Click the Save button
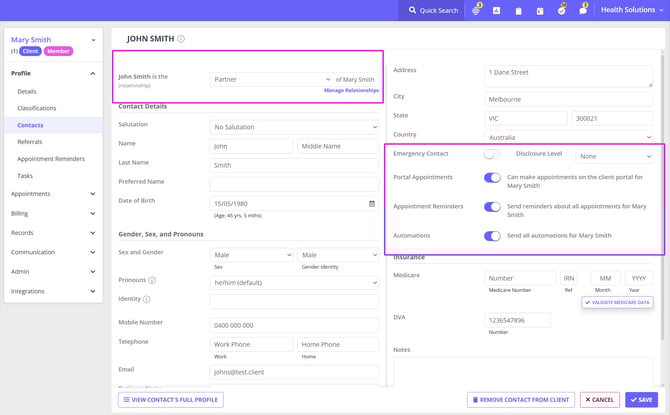The width and height of the screenshot is (670, 415). pyautogui.click(x=640, y=400)
